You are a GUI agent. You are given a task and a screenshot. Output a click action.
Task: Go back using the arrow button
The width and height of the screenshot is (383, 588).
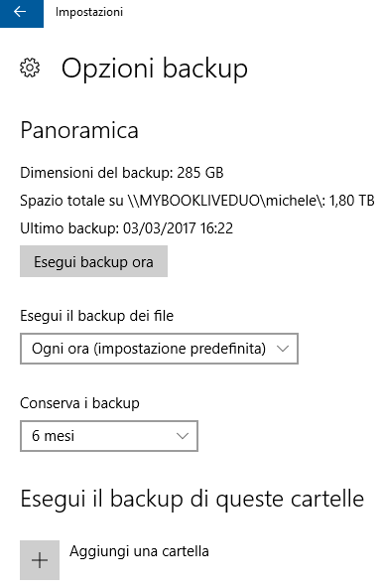tap(22, 13)
